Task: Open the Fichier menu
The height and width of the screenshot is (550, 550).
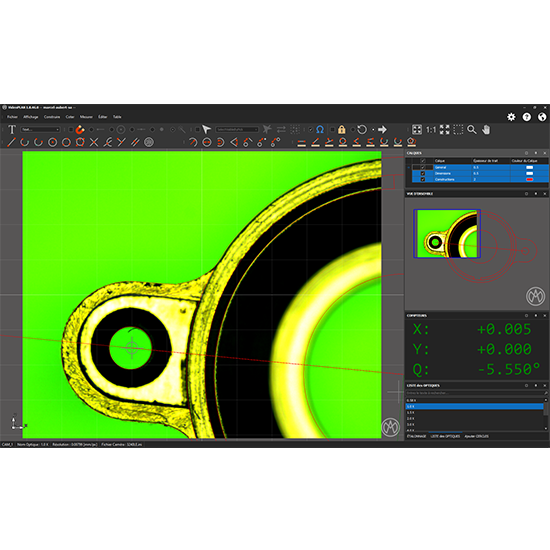Action: (x=12, y=117)
